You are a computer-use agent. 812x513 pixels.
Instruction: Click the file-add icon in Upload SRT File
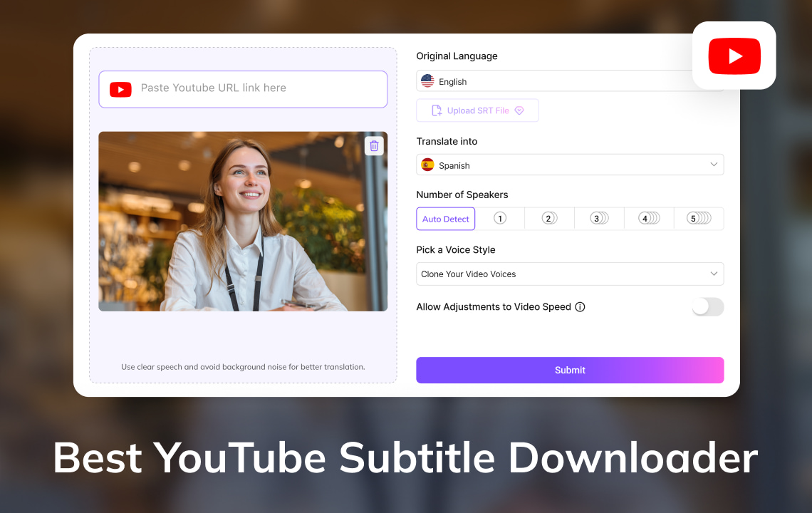(x=435, y=110)
